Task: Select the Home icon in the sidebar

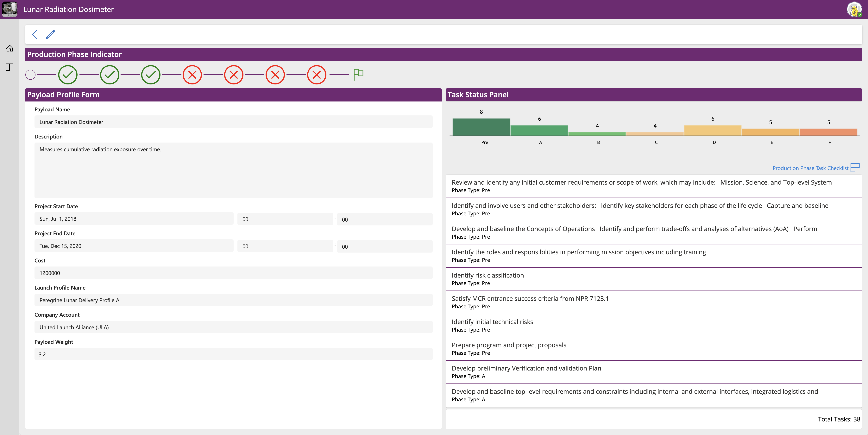Action: (9, 48)
